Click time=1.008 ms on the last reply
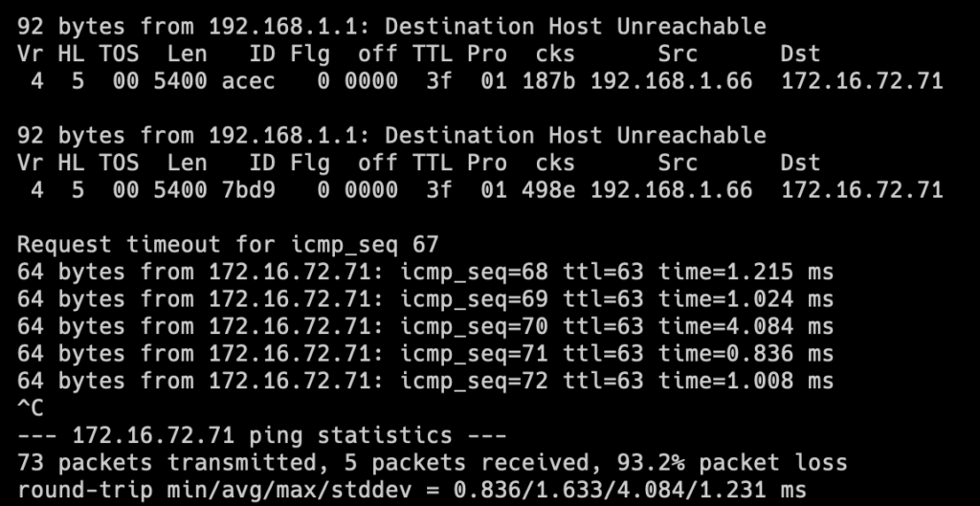The width and height of the screenshot is (980, 506). pos(746,381)
